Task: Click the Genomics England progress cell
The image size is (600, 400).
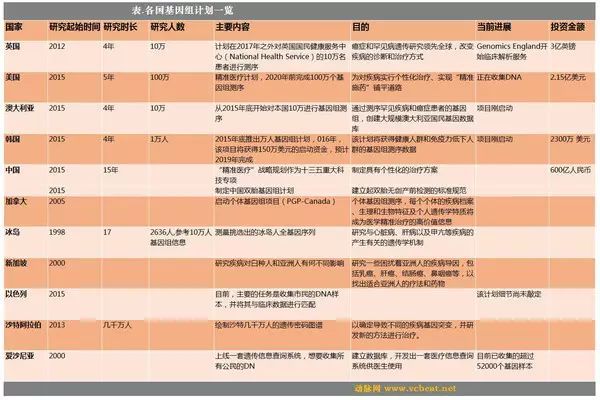Action: [x=512, y=51]
